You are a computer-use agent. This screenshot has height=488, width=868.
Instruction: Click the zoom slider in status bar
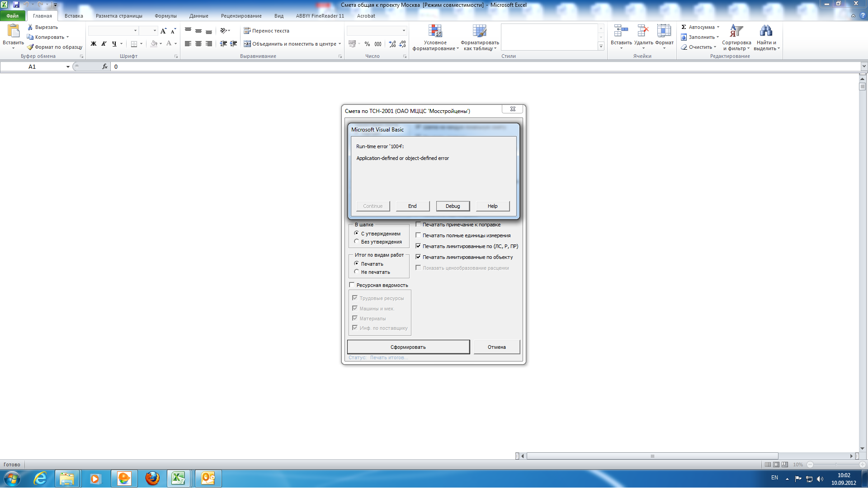[x=836, y=465]
